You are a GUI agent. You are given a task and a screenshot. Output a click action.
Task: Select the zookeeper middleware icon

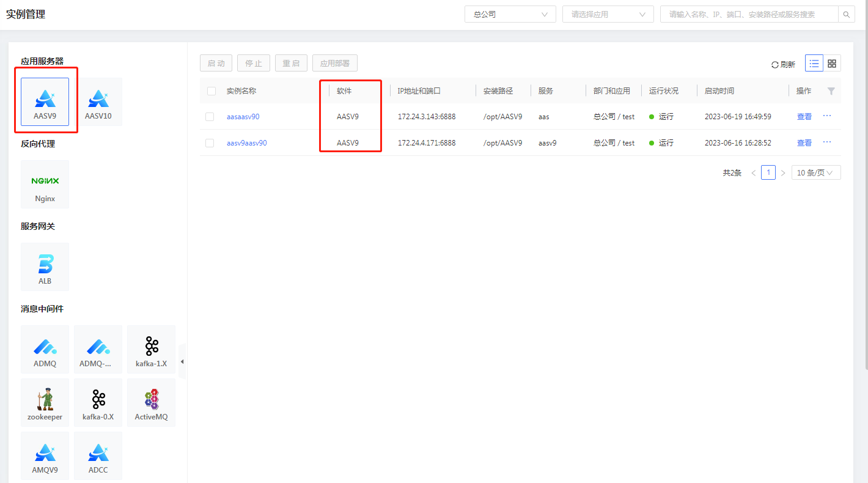(x=45, y=402)
